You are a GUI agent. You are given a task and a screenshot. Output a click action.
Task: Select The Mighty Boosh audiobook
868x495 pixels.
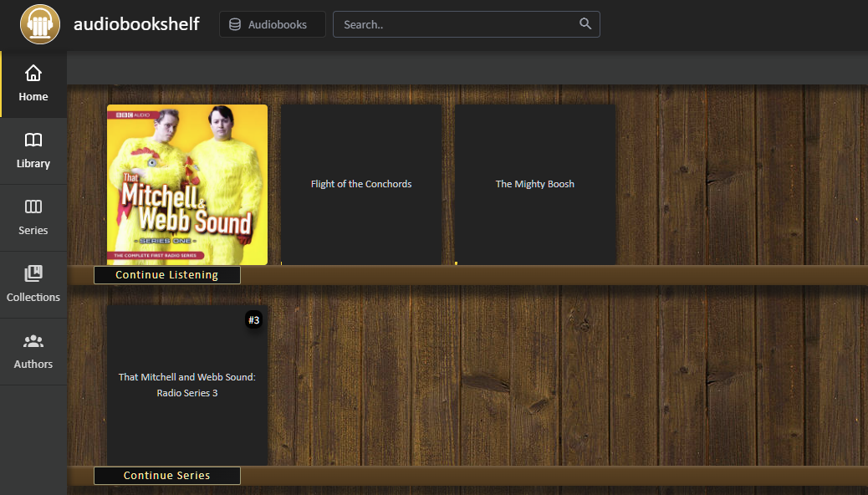(x=534, y=184)
